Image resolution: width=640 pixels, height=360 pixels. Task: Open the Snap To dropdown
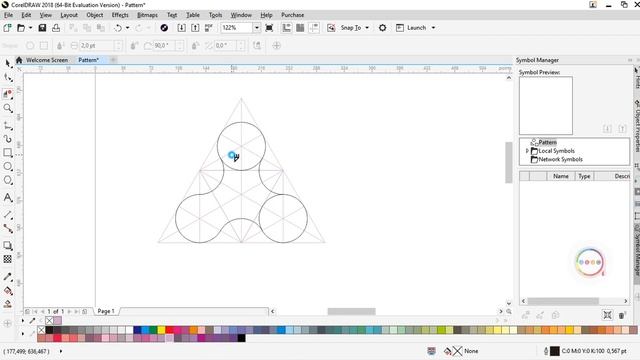click(x=367, y=28)
